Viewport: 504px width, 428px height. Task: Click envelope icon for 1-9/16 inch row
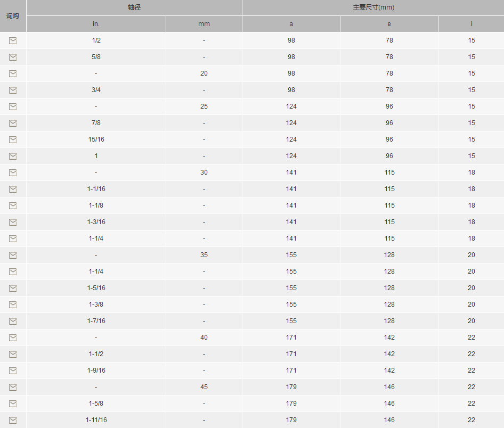pyautogui.click(x=13, y=371)
